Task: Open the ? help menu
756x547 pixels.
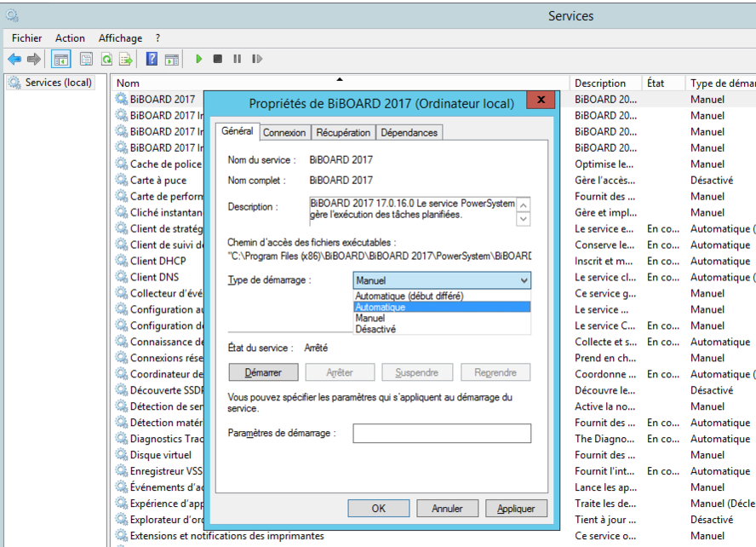Action: click(x=157, y=38)
